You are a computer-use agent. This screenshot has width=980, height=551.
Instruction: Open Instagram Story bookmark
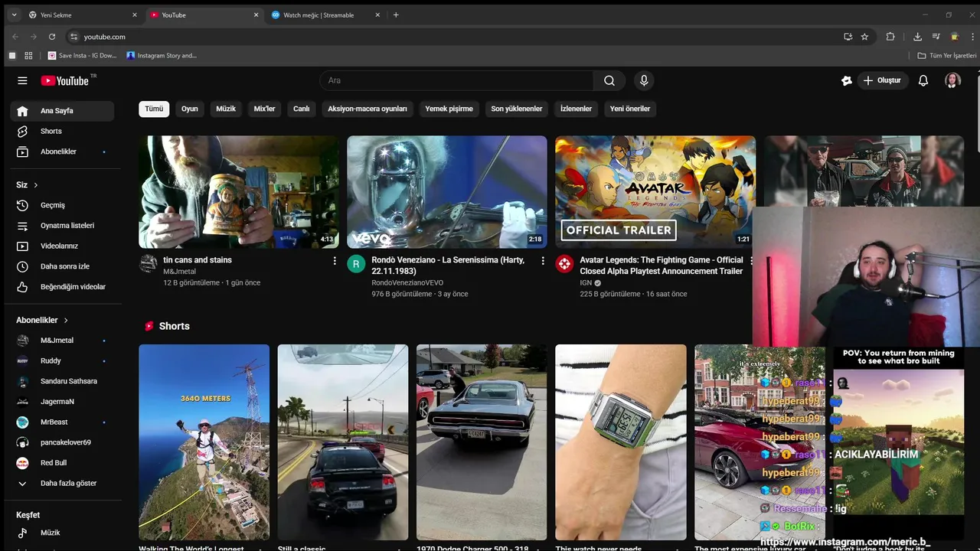pos(162,56)
